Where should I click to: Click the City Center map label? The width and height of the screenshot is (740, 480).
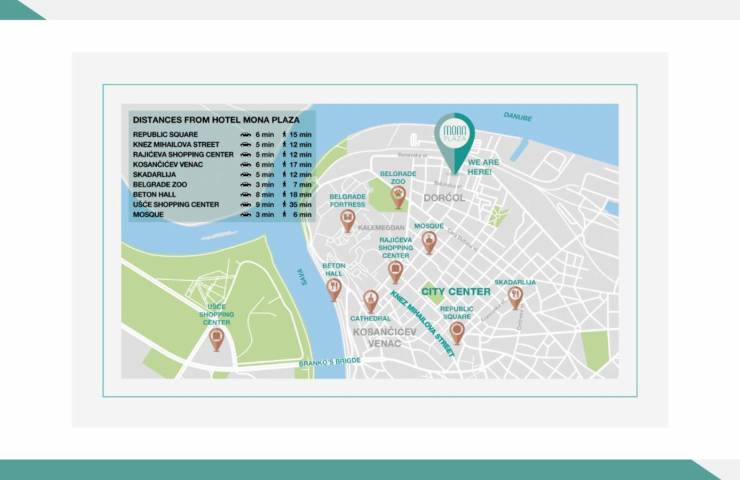(x=455, y=292)
